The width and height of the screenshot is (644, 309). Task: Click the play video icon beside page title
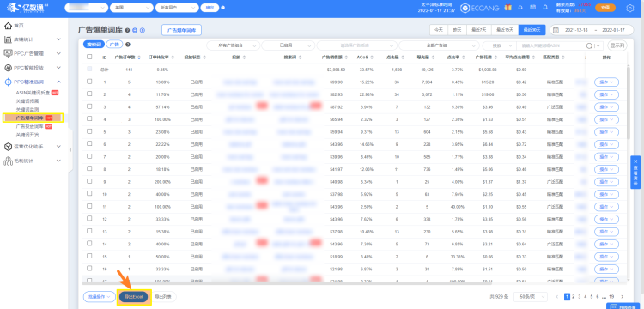point(143,30)
